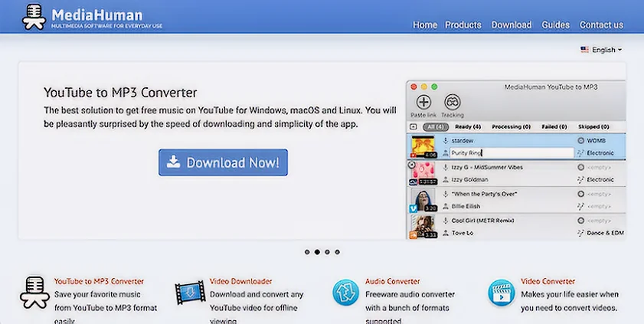Open the Guides menu item
644x324 pixels.
[555, 25]
